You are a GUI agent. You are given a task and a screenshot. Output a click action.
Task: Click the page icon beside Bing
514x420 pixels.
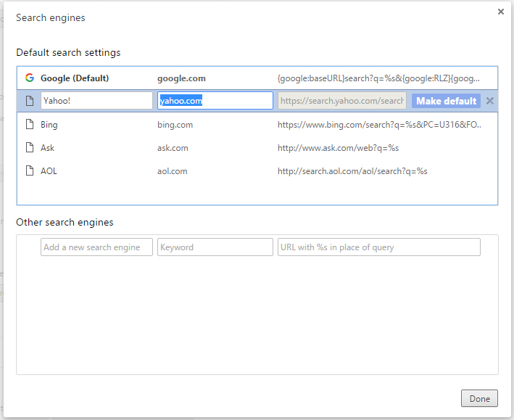coord(30,124)
